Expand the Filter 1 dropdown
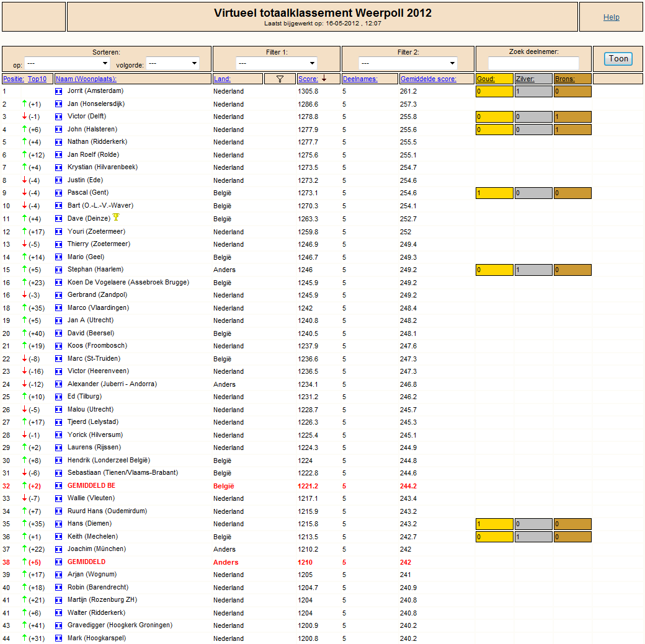Viewport: 645px width, 644px height. click(277, 63)
